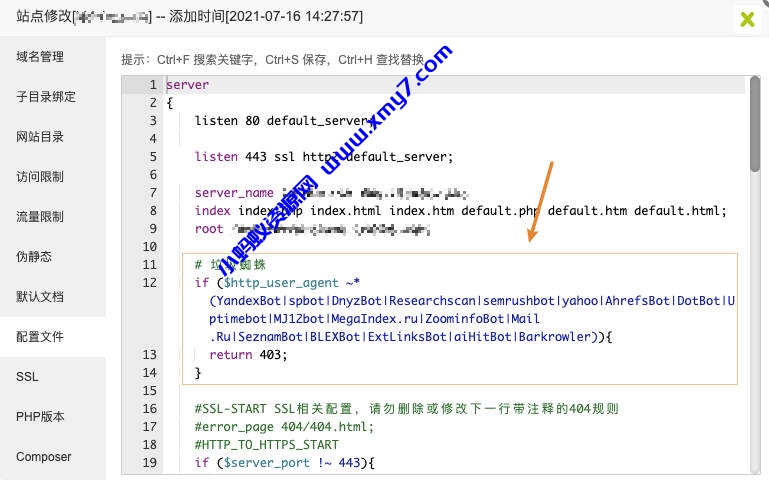
Task: Click the 'if ($server_port !~ 443){' line
Action: coord(284,462)
